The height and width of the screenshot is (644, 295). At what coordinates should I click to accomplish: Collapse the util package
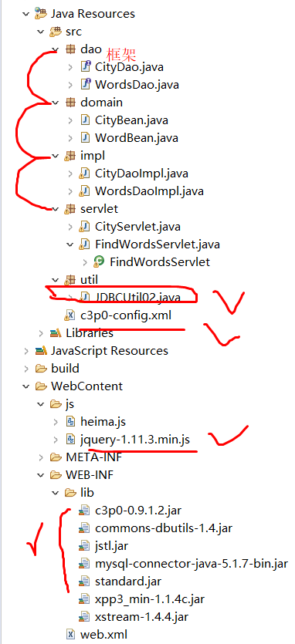pyautogui.click(x=56, y=280)
